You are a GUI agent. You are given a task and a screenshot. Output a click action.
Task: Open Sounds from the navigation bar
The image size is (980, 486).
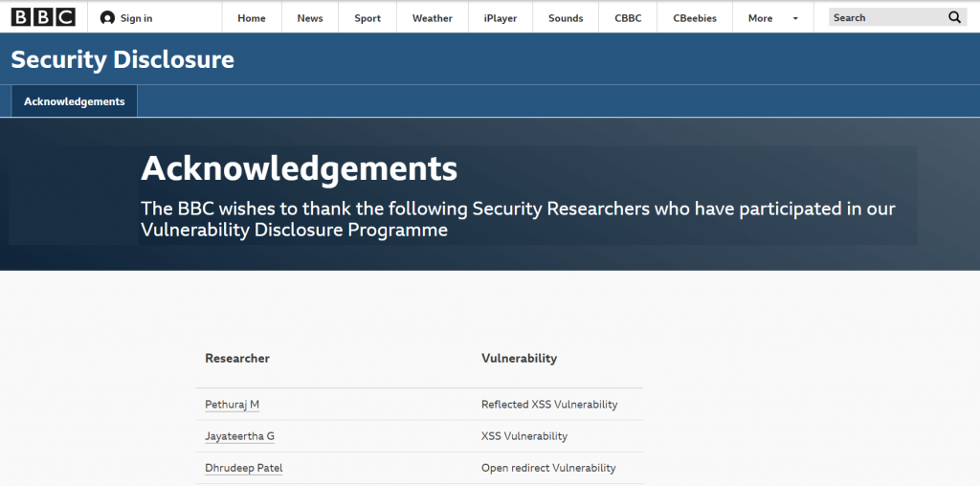click(566, 18)
